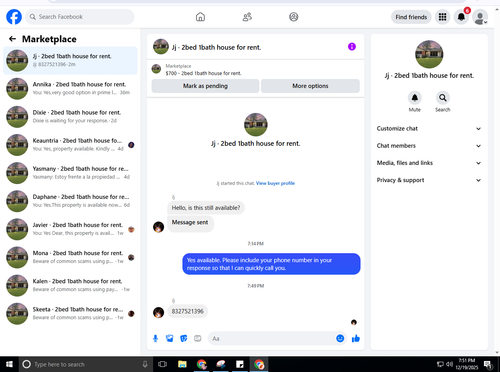Open the View buyer profile link
This screenshot has height=372, width=500.
click(x=275, y=183)
